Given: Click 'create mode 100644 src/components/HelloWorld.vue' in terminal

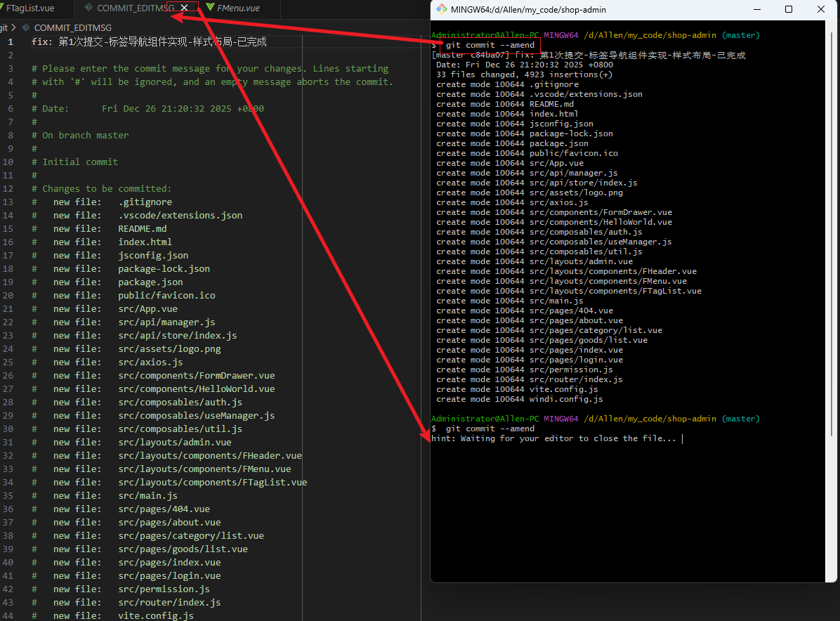Looking at the screenshot, I should [554, 222].
